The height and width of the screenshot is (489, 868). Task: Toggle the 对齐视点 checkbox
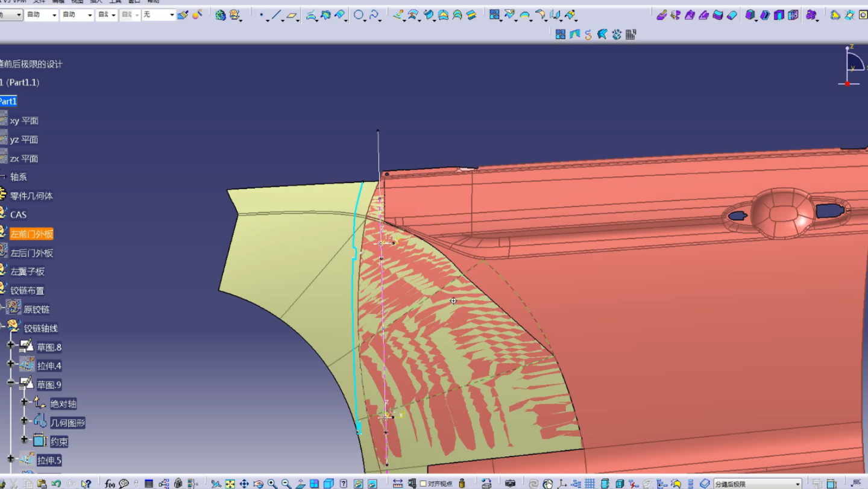tap(423, 483)
